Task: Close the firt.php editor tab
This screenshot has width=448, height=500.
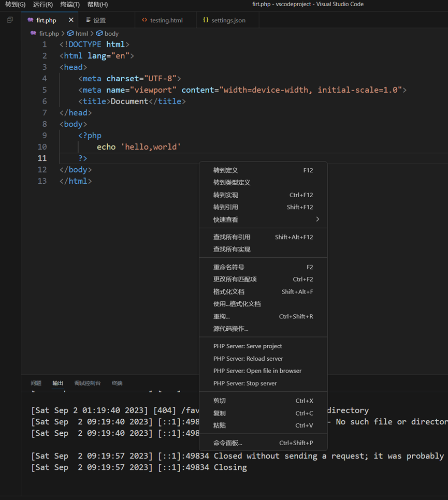Action: tap(70, 20)
